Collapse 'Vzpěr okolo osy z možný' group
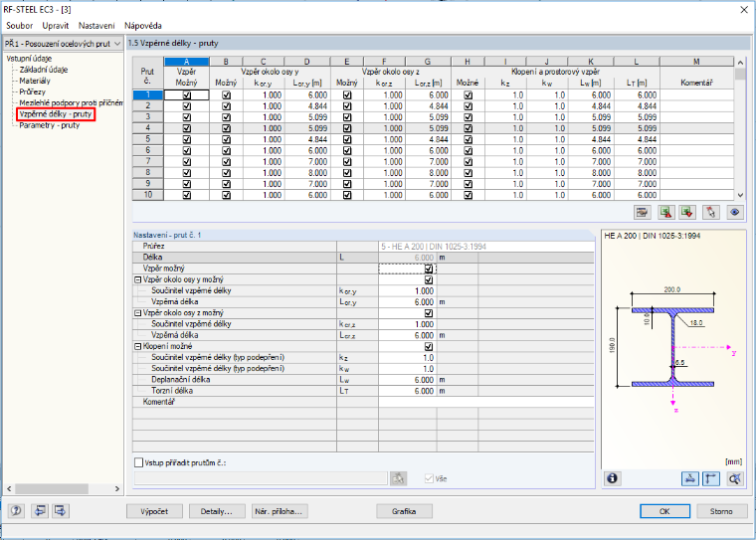The image size is (756, 540). click(137, 313)
